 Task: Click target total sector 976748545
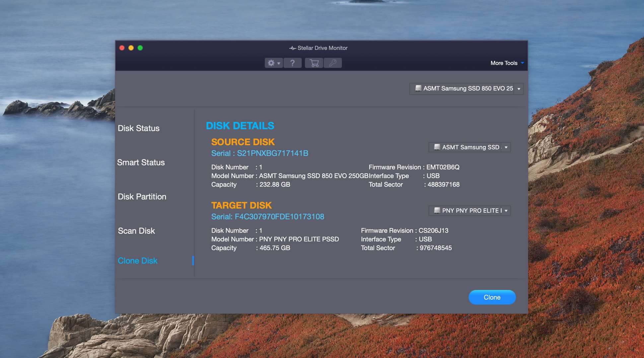(x=436, y=248)
